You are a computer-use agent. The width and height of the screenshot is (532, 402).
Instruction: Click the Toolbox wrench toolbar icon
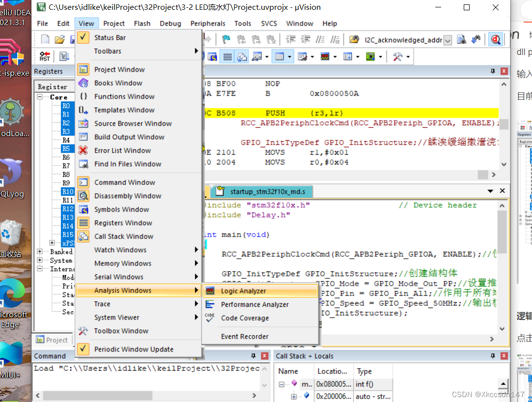(397, 56)
